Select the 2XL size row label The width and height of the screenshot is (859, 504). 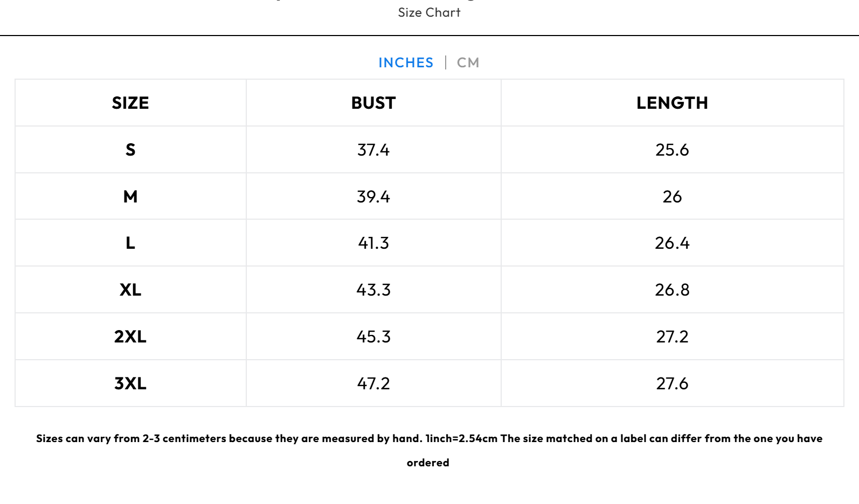pos(130,337)
